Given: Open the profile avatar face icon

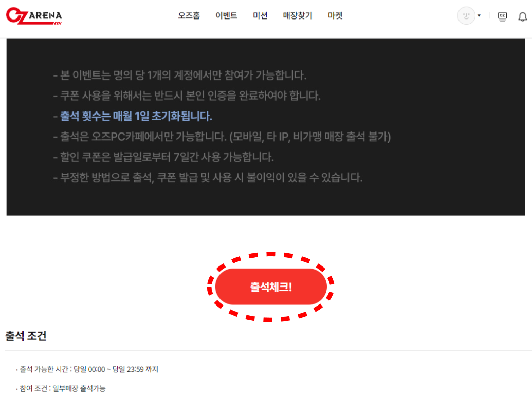Looking at the screenshot, I should [x=466, y=15].
